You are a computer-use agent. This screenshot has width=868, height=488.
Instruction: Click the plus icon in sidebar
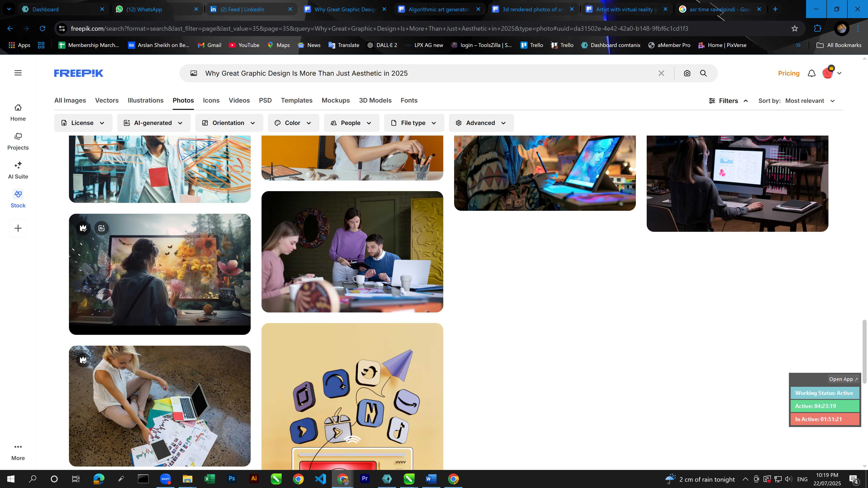pos(18,228)
